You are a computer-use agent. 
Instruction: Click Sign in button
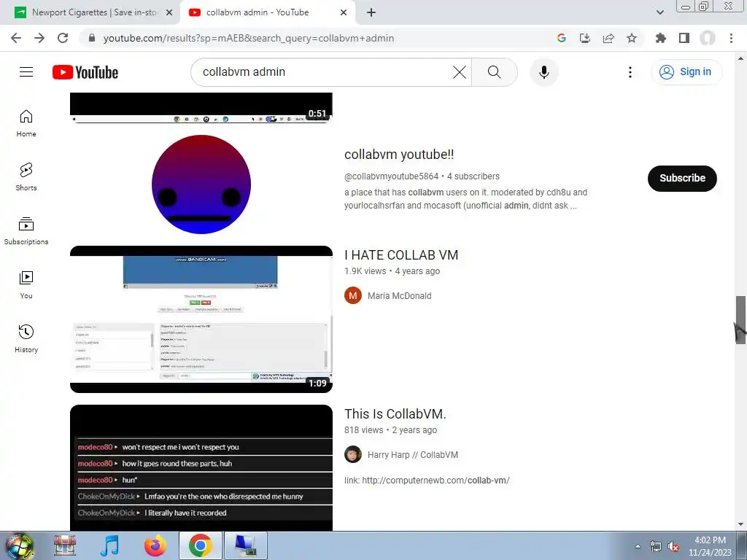coord(686,72)
